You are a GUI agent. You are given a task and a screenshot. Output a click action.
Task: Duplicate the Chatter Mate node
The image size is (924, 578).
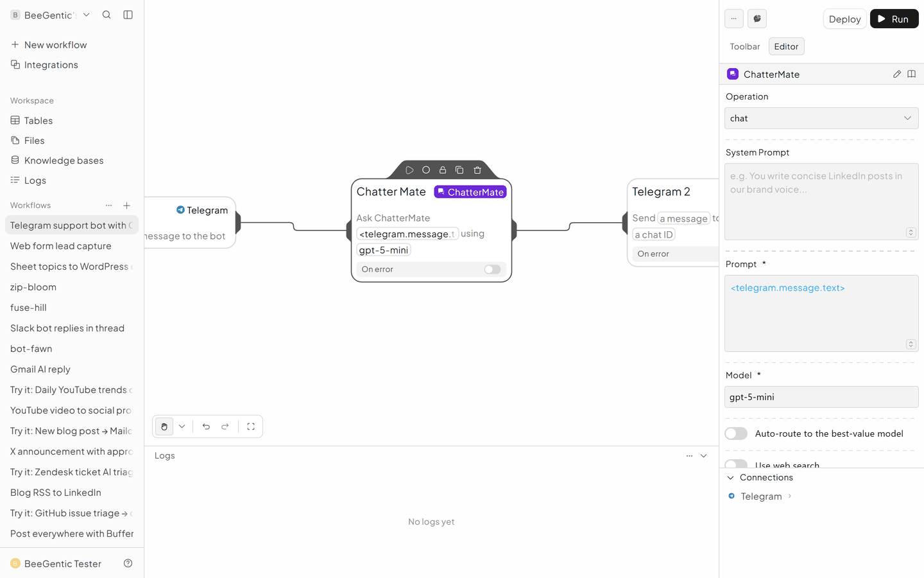point(459,170)
